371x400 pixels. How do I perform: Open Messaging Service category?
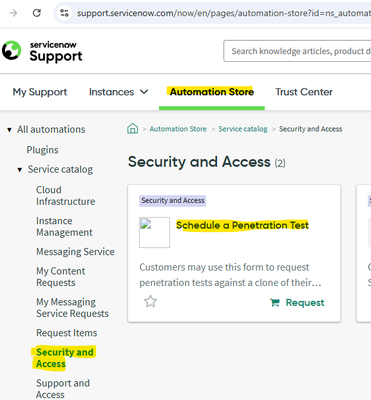tap(75, 252)
